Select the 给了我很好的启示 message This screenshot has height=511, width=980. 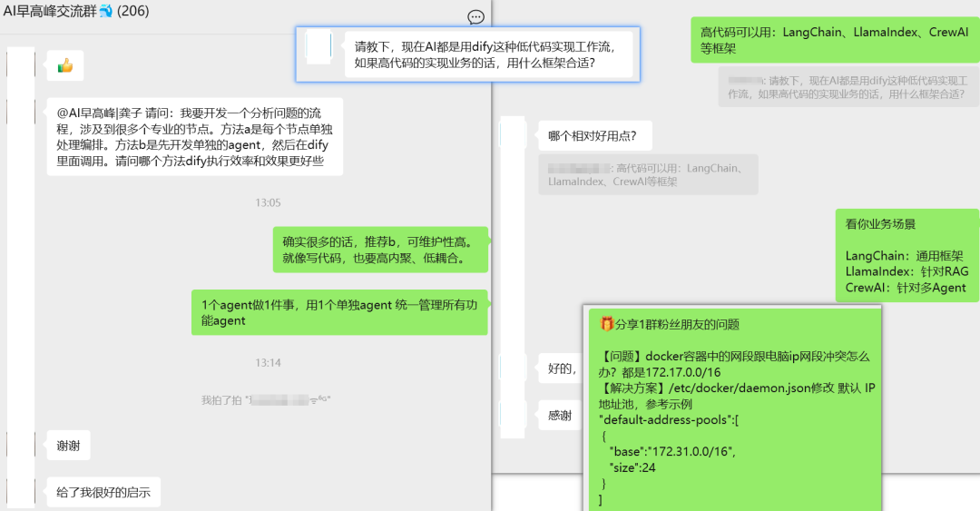pyautogui.click(x=103, y=492)
